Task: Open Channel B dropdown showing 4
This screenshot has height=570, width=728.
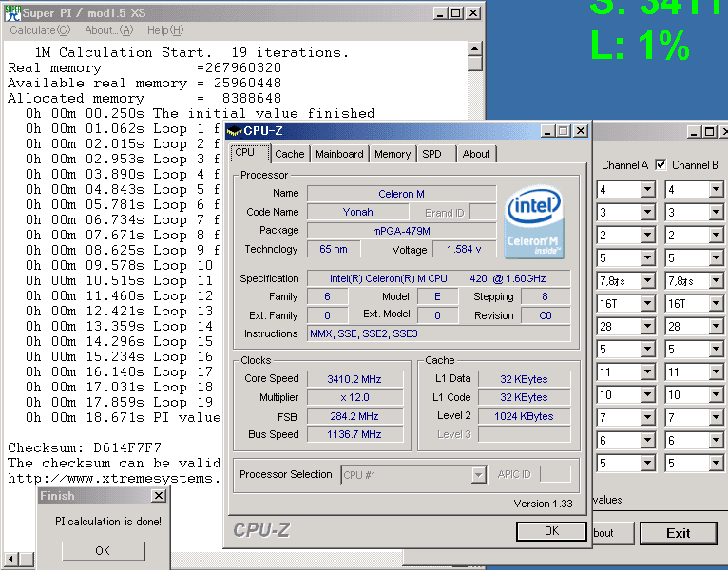Action: tap(716, 189)
